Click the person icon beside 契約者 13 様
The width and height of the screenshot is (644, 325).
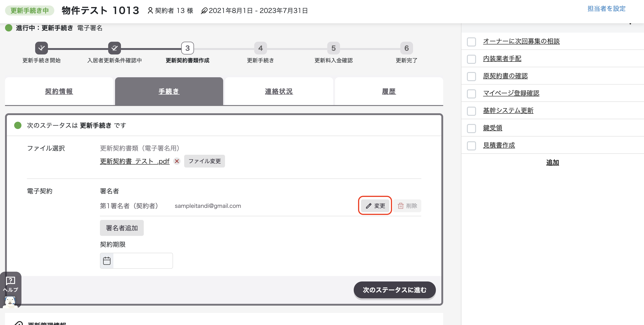point(150,10)
